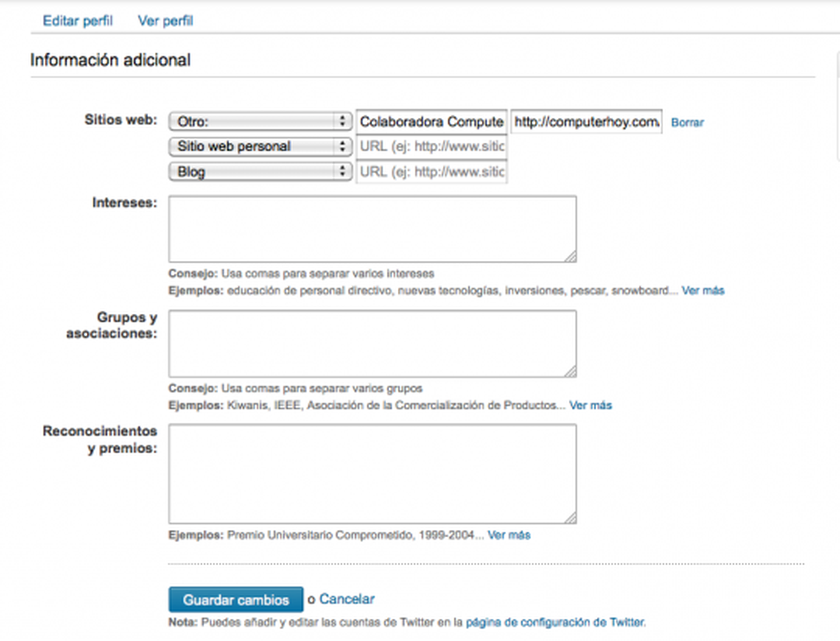Click the computerhoy.com URL field
The image size is (840, 641).
[x=586, y=122]
